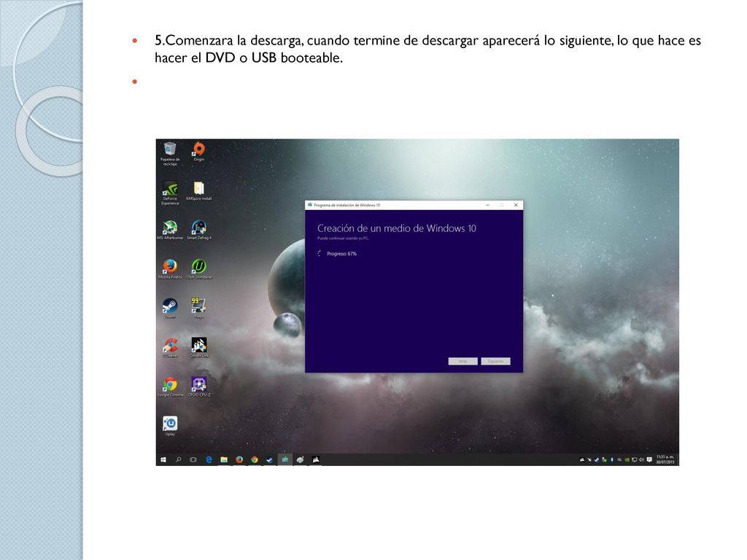Select the GeForce Experience desktop shortcut
Viewport: 747px width, 560px height.
[x=169, y=192]
